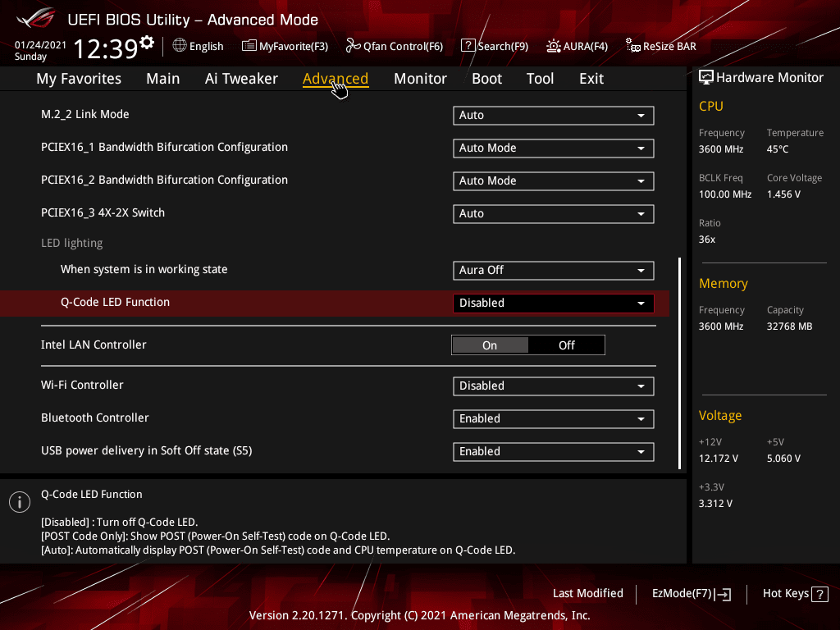Open M.2_2 Link Mode dropdown
The height and width of the screenshot is (630, 840).
554,115
